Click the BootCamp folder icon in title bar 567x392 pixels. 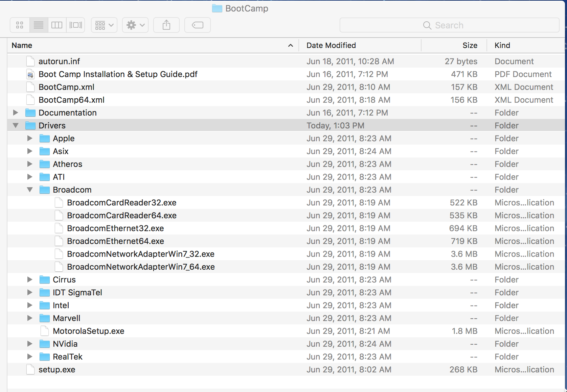[x=217, y=8]
